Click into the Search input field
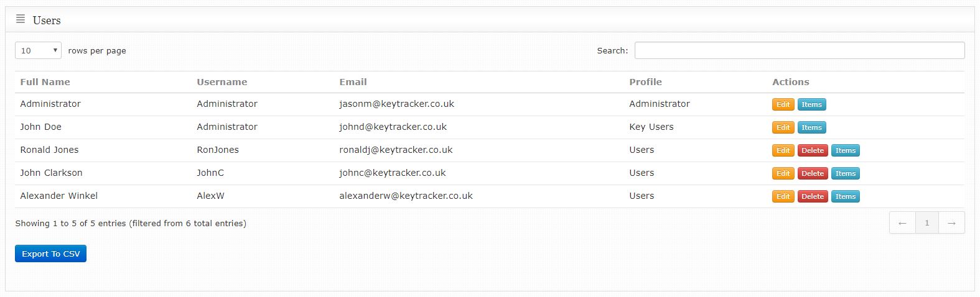Viewport: 980px width, 297px height. pos(799,50)
